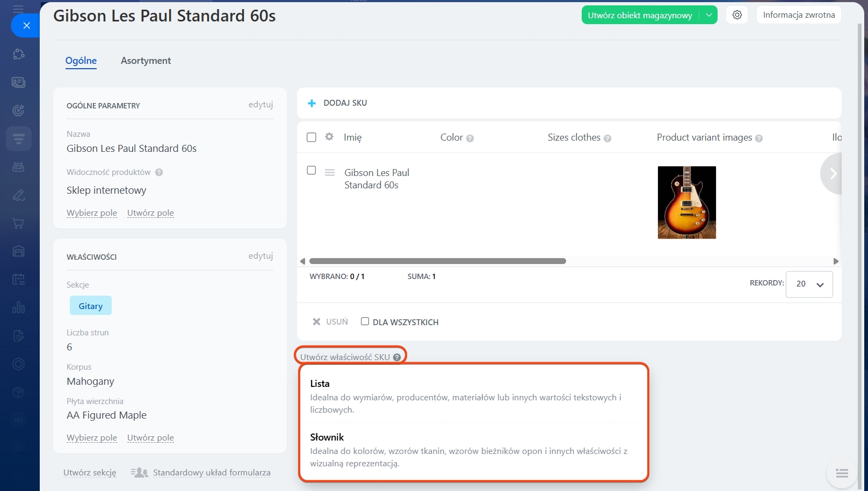Click the Imię column header

coord(352,137)
